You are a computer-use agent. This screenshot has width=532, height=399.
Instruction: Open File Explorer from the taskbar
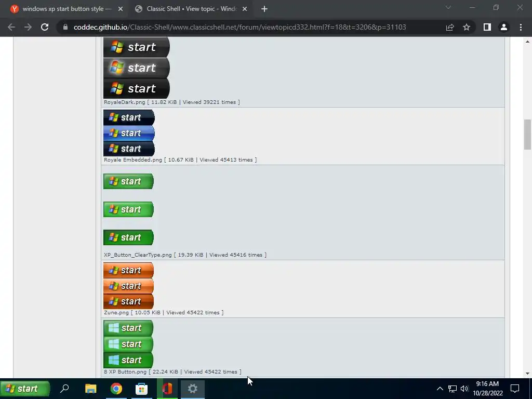(x=90, y=389)
